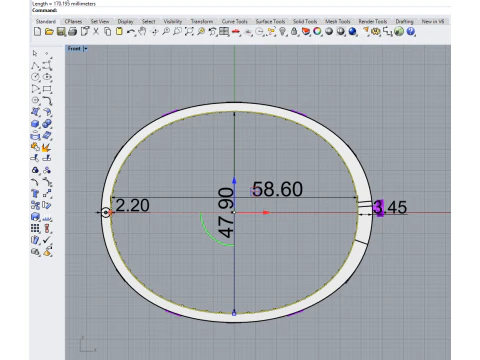Open the New in V6 tab
The width and height of the screenshot is (480, 360).
pyautogui.click(x=433, y=21)
